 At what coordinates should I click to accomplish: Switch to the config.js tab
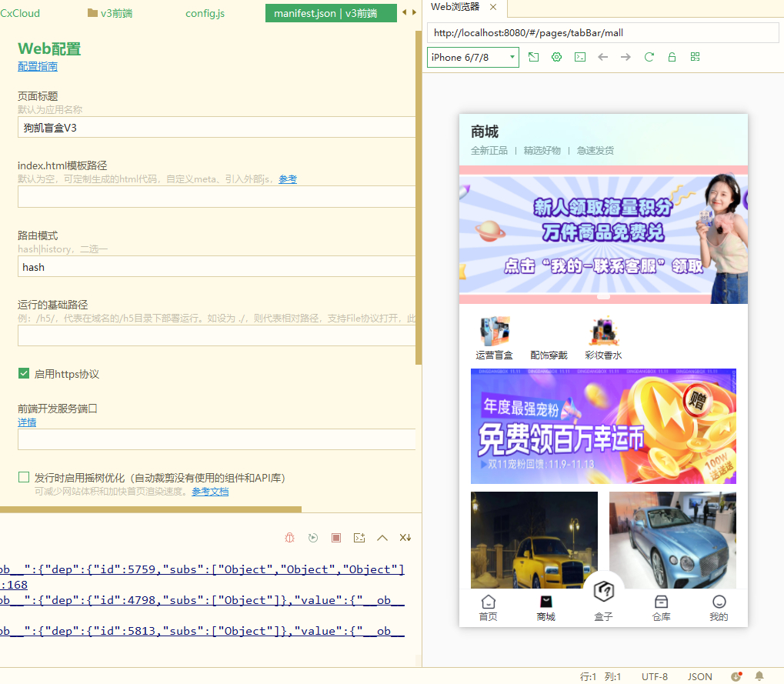(x=205, y=13)
